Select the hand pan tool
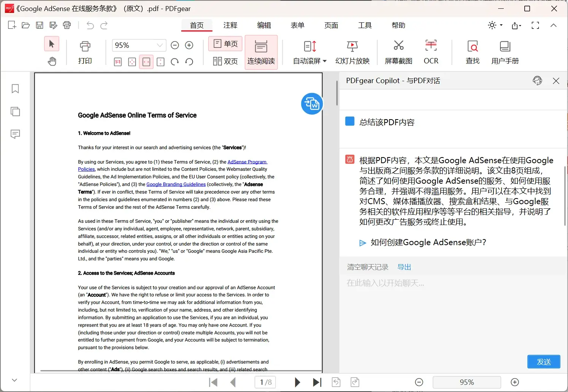This screenshot has height=392, width=568. coord(52,61)
